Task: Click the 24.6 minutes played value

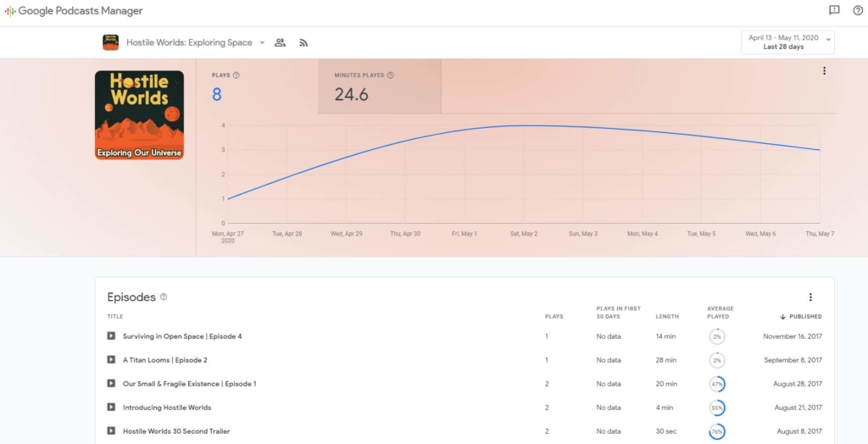Action: coord(352,95)
